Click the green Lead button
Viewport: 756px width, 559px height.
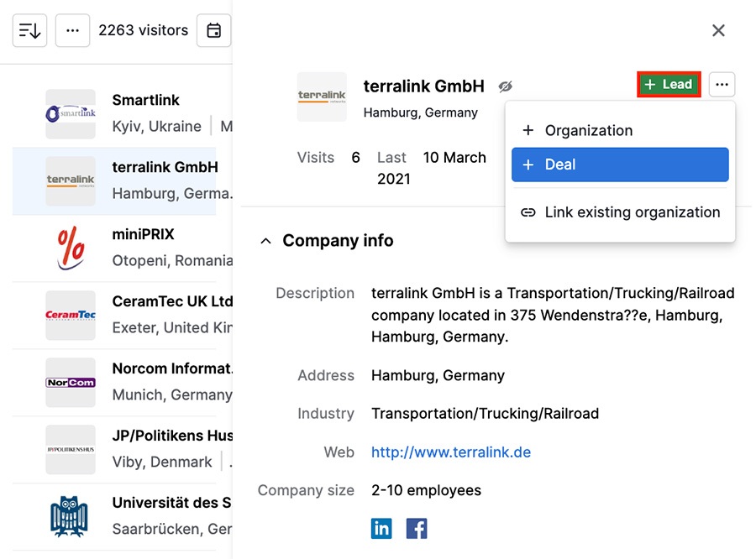pos(669,84)
